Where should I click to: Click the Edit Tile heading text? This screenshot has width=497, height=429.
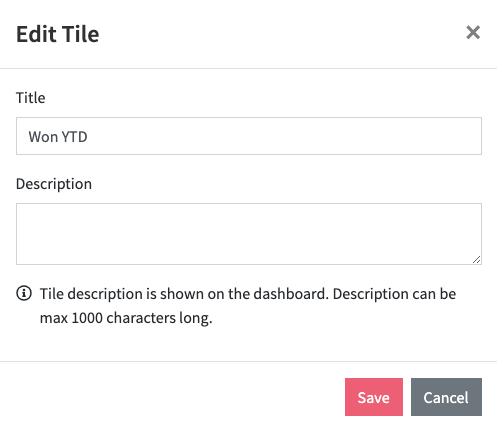(x=58, y=34)
